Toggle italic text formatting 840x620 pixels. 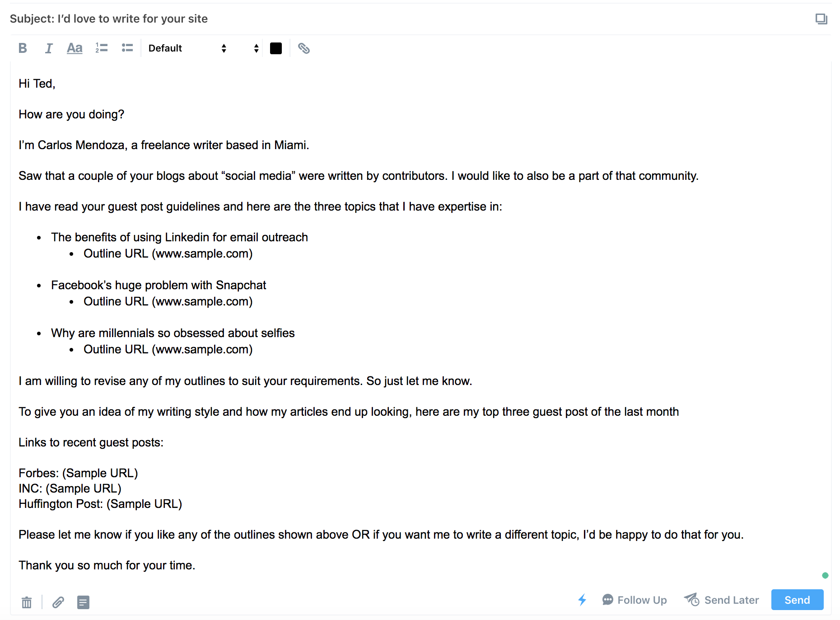(49, 48)
